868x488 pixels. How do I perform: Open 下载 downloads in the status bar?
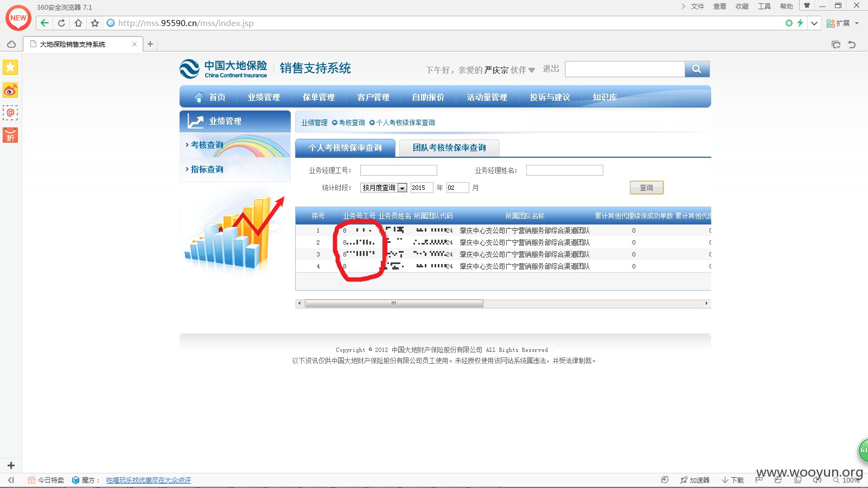[x=732, y=480]
